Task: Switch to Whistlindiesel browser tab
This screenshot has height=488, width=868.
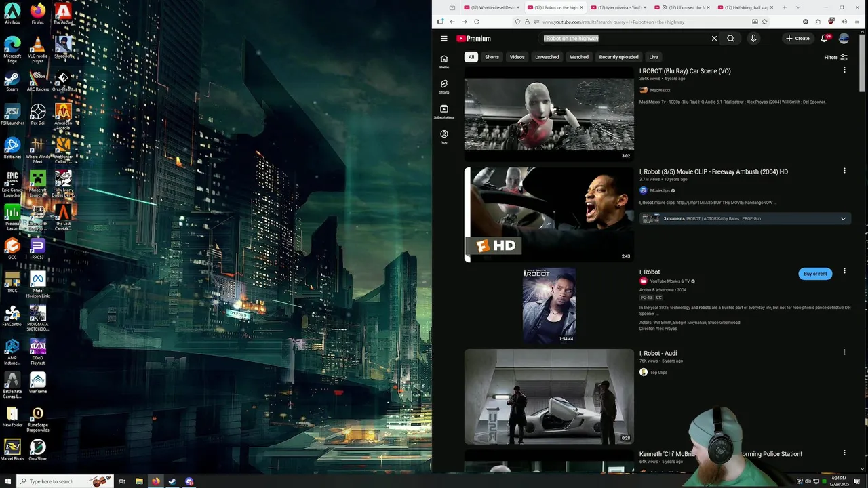Action: point(492,7)
